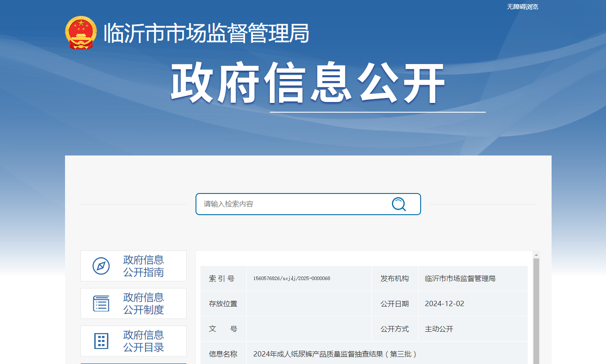Click the 文号 label cell

coord(223,329)
